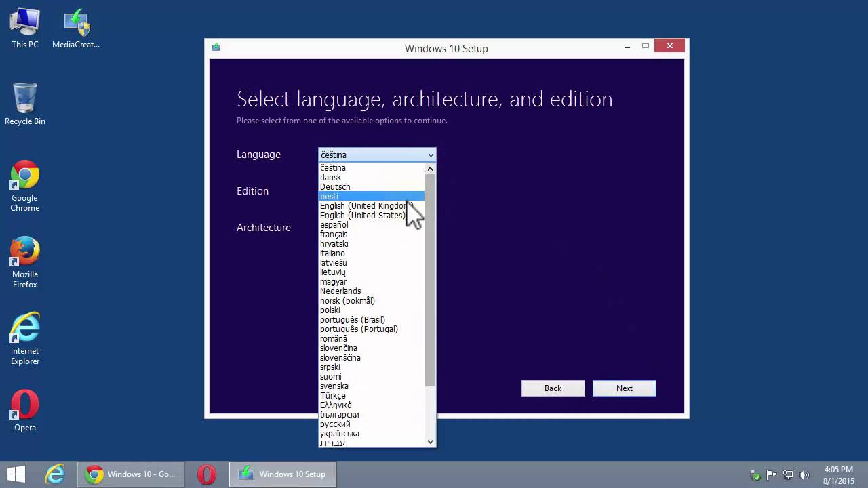The height and width of the screenshot is (488, 868).
Task: Choose lietuvių in the list
Action: tap(372, 272)
